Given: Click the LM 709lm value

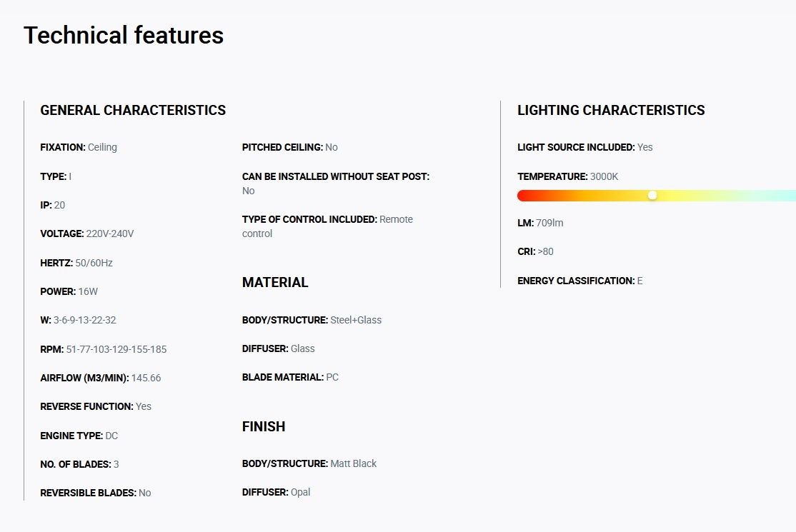Looking at the screenshot, I should pyautogui.click(x=549, y=223).
